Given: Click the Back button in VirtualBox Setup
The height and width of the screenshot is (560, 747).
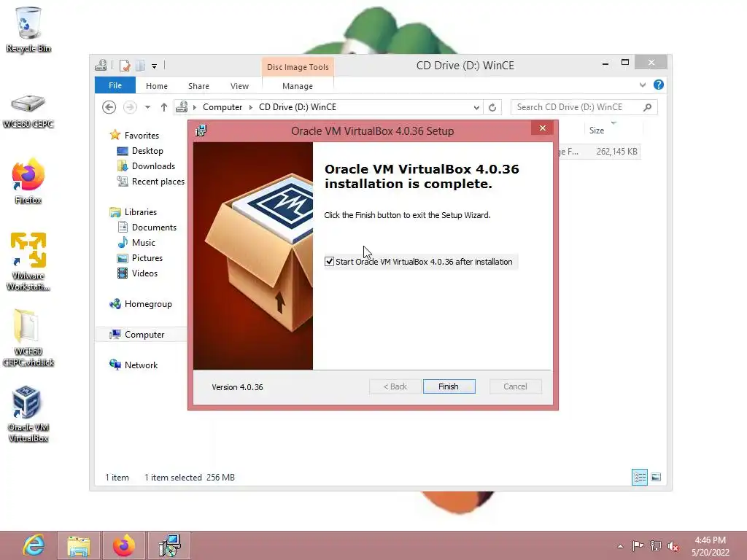Looking at the screenshot, I should point(395,386).
